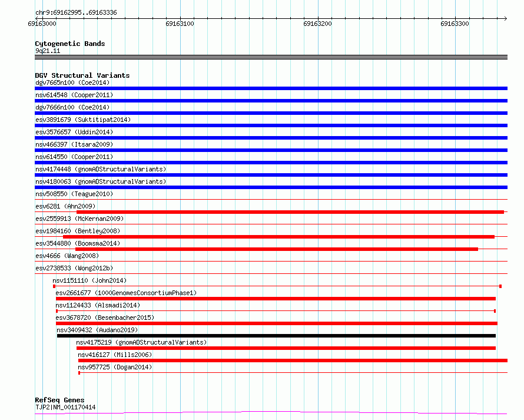The width and height of the screenshot is (524, 420).
Task: Click the 69163100 ruler tick label
Action: pyautogui.click(x=180, y=24)
